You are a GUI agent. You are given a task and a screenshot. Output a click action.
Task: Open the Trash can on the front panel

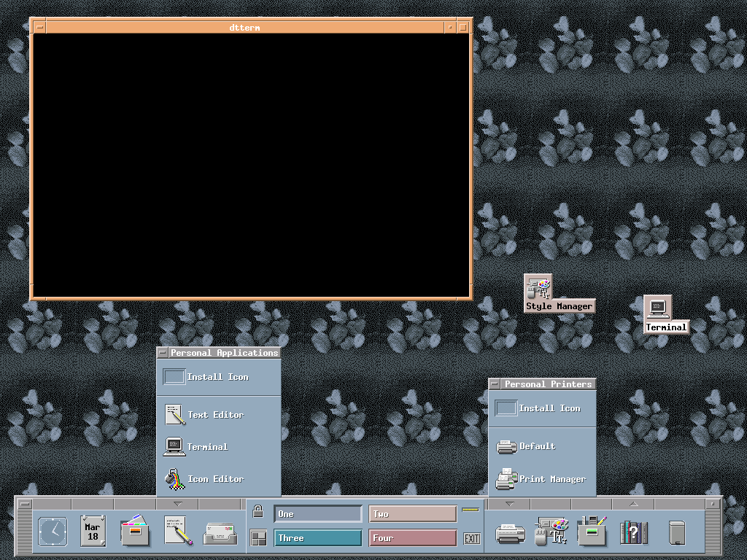(677, 532)
